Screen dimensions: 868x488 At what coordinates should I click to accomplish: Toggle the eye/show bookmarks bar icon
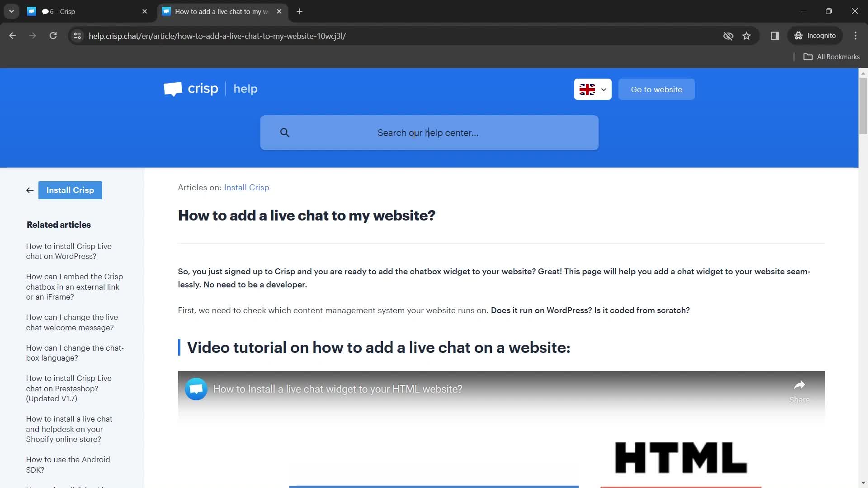pyautogui.click(x=728, y=36)
